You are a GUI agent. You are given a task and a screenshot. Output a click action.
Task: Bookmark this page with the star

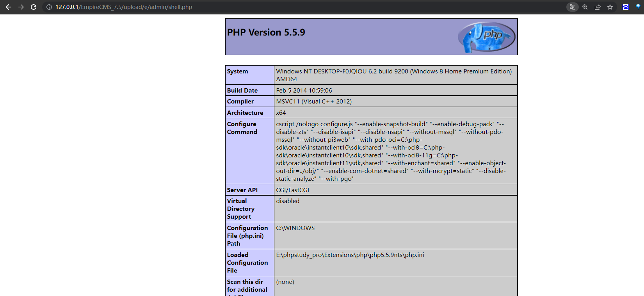(x=610, y=7)
